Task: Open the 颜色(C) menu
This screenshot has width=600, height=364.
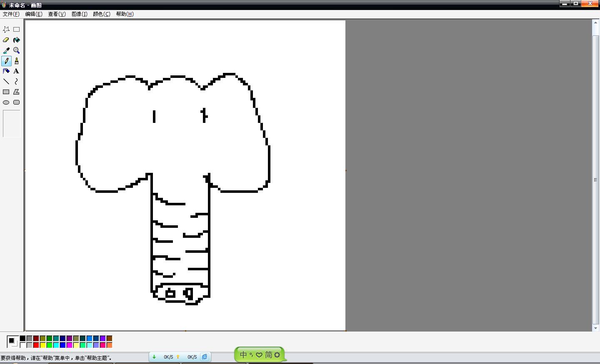Action: tap(102, 14)
